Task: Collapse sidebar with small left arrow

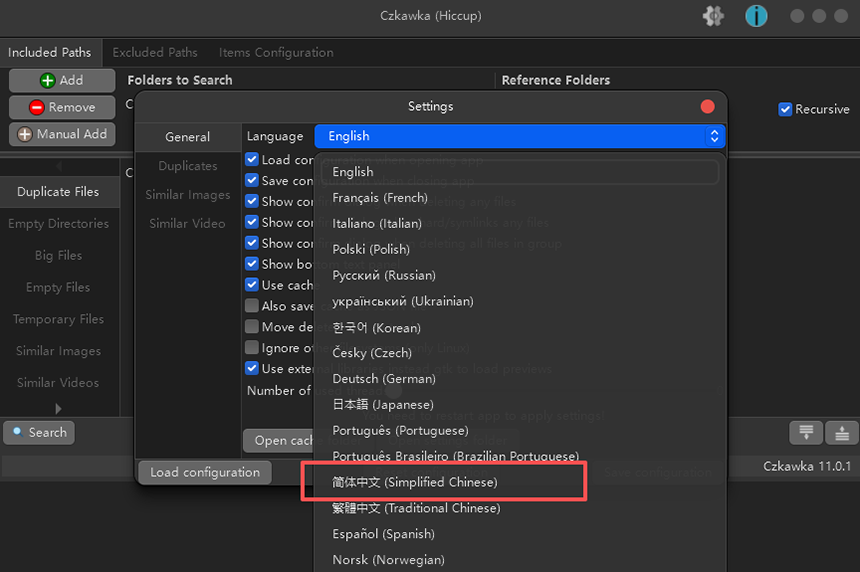Action: 58,166
